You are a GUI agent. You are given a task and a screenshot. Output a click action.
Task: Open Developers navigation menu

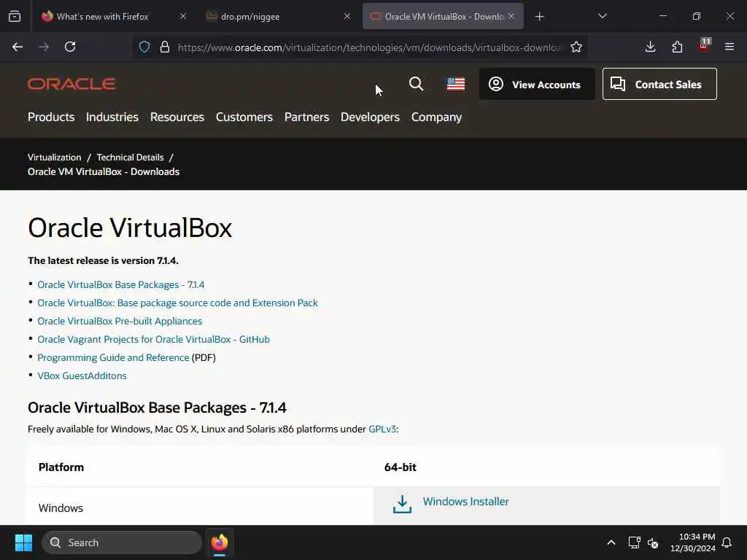coord(370,117)
